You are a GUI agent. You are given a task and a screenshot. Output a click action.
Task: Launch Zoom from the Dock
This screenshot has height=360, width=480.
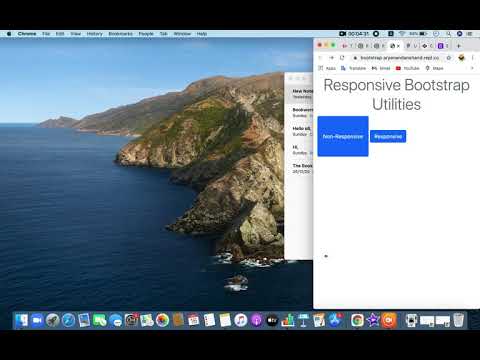pos(37,320)
